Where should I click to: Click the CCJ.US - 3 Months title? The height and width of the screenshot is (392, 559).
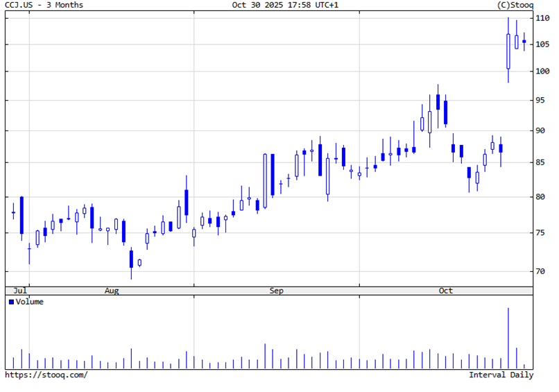pyautogui.click(x=45, y=5)
